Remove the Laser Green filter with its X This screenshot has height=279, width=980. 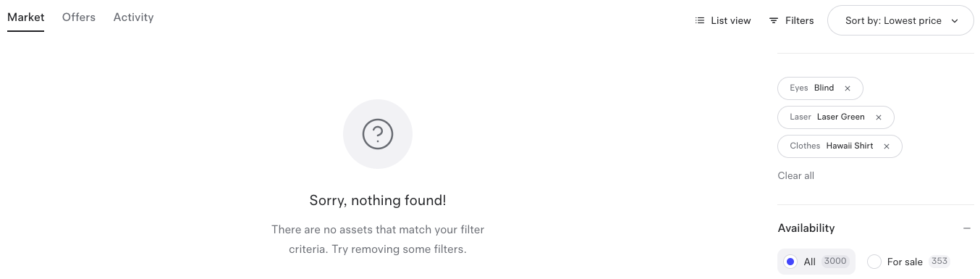pos(879,117)
